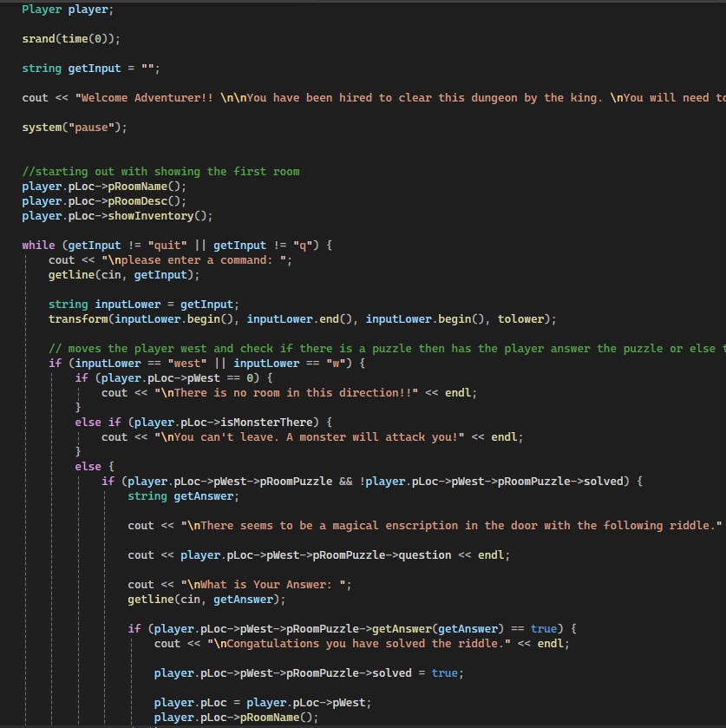Viewport: 726px width, 728px height.
Task: Click the 'string getInput = "";' line
Action: pyautogui.click(x=91, y=69)
